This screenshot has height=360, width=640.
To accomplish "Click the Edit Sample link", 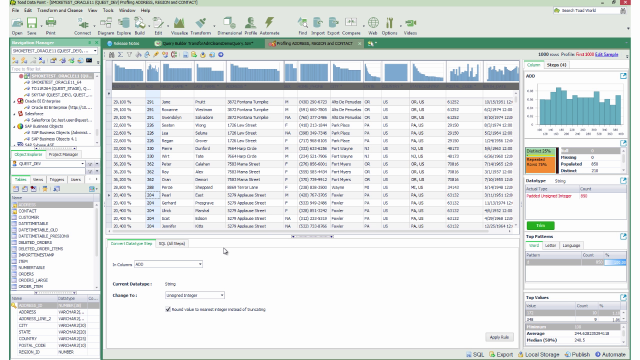I will point(607,55).
